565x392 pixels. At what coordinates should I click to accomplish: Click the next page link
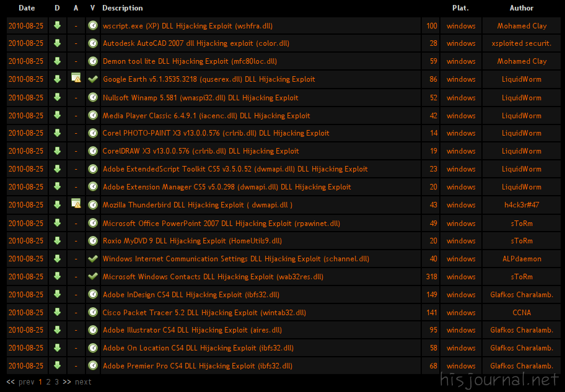(83, 382)
